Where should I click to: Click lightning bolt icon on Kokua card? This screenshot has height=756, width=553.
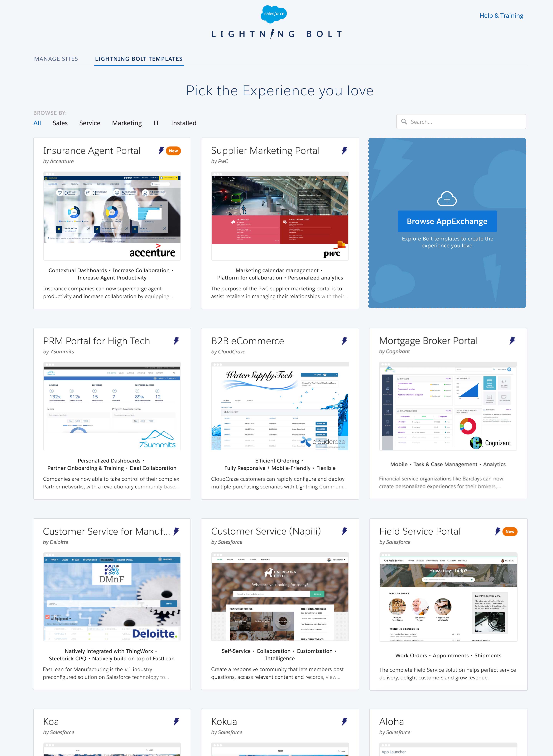click(344, 721)
